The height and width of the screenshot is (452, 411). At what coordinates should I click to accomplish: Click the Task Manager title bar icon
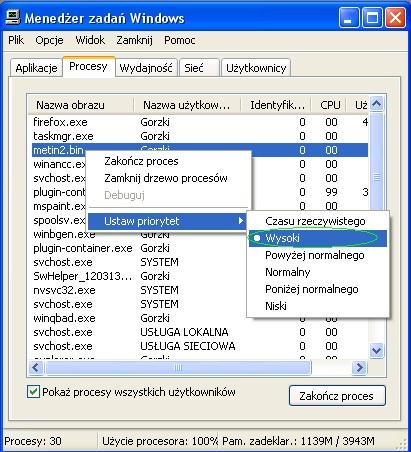pos(13,17)
